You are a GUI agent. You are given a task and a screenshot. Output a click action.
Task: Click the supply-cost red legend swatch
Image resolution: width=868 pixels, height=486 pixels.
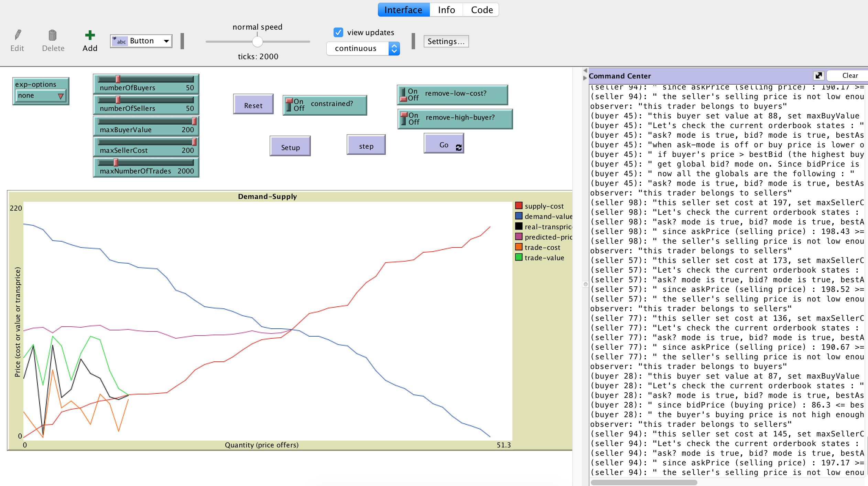coord(519,206)
